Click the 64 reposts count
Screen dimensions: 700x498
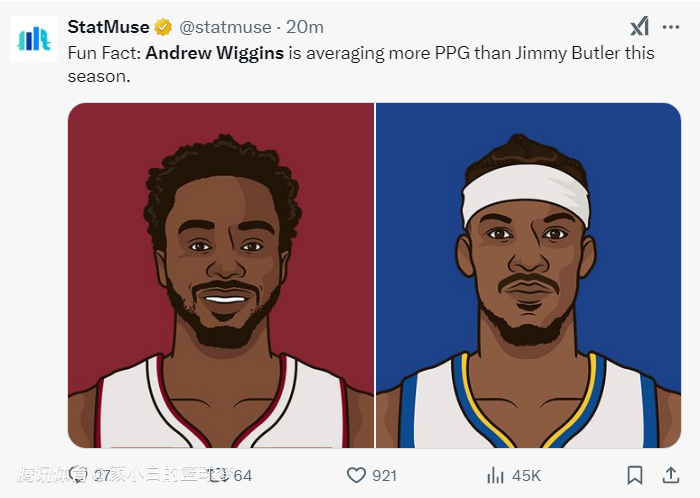242,475
